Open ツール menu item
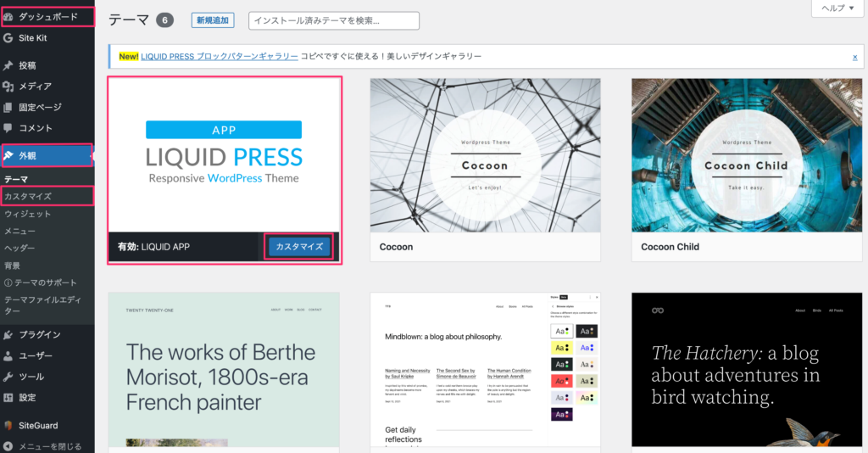Image resolution: width=868 pixels, height=453 pixels. 47,377
